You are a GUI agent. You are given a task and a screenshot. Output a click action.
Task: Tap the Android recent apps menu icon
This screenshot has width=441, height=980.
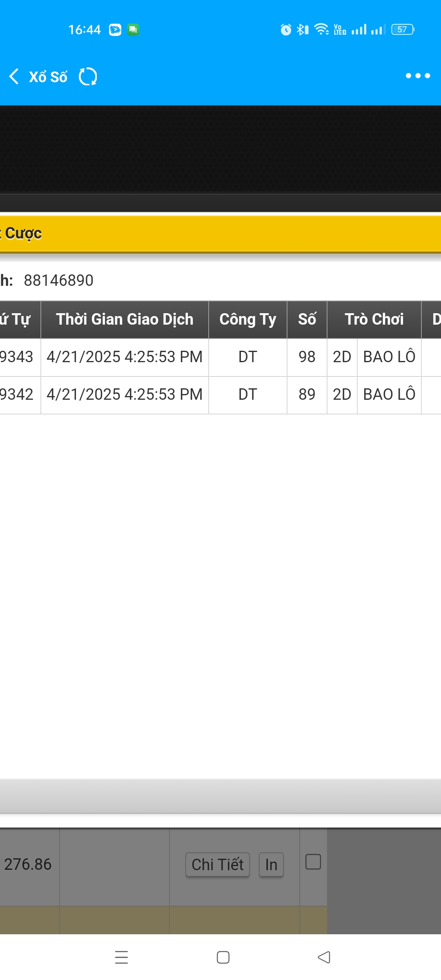pyautogui.click(x=121, y=957)
